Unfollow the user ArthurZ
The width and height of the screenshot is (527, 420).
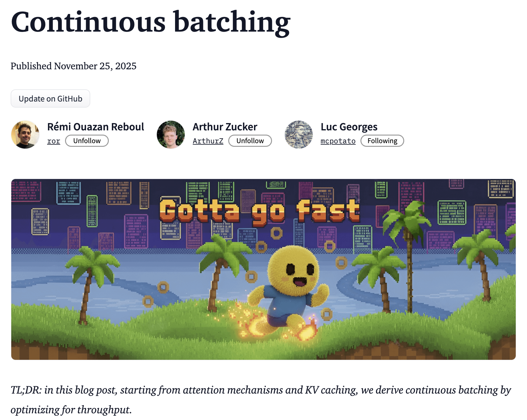click(250, 141)
